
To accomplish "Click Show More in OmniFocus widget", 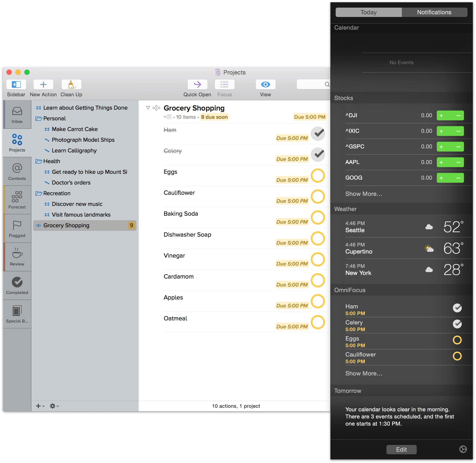I will (363, 374).
